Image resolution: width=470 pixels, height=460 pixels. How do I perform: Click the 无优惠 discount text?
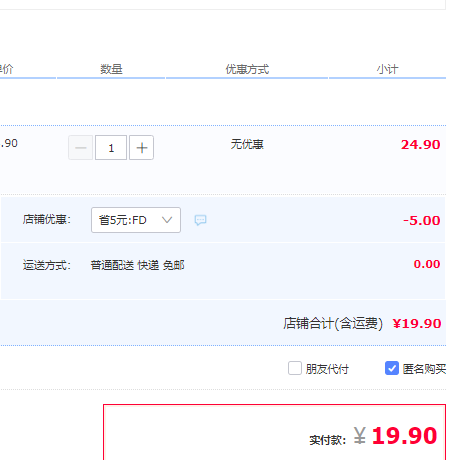[247, 144]
